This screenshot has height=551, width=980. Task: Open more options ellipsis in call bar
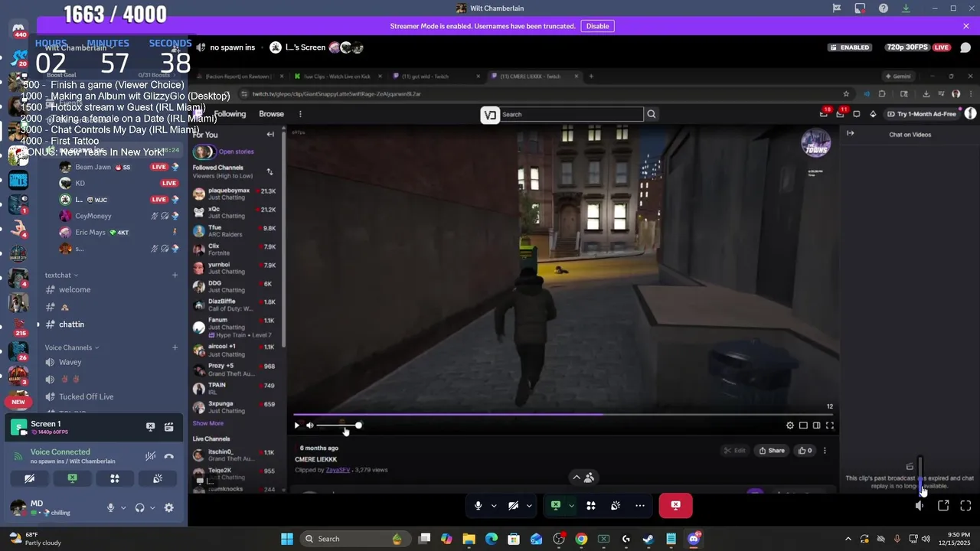point(640,506)
